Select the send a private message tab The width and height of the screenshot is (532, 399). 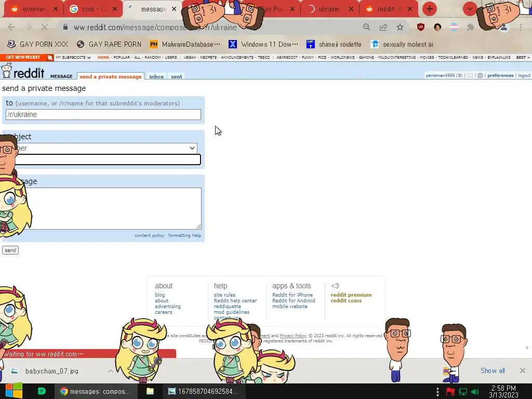click(111, 77)
